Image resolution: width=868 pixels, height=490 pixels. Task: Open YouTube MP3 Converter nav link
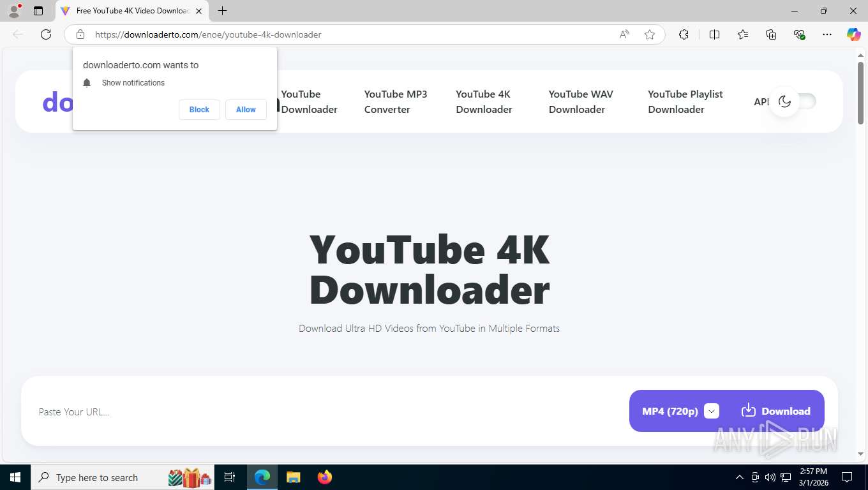[x=396, y=101]
